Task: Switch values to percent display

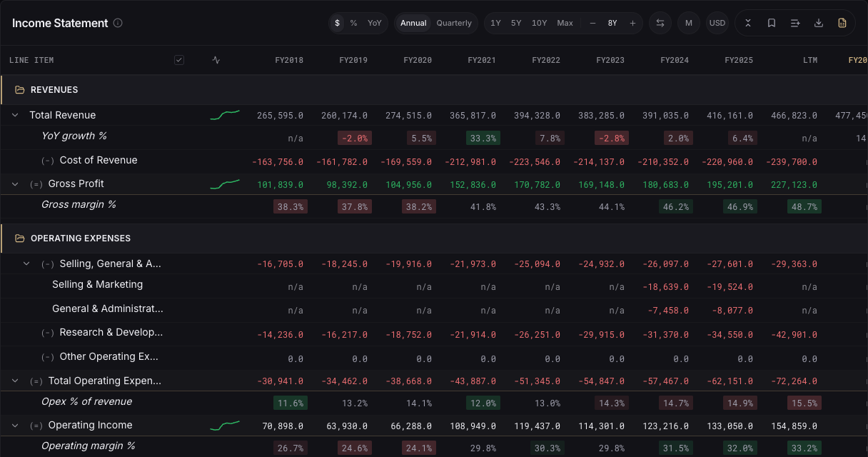Action: click(x=354, y=23)
